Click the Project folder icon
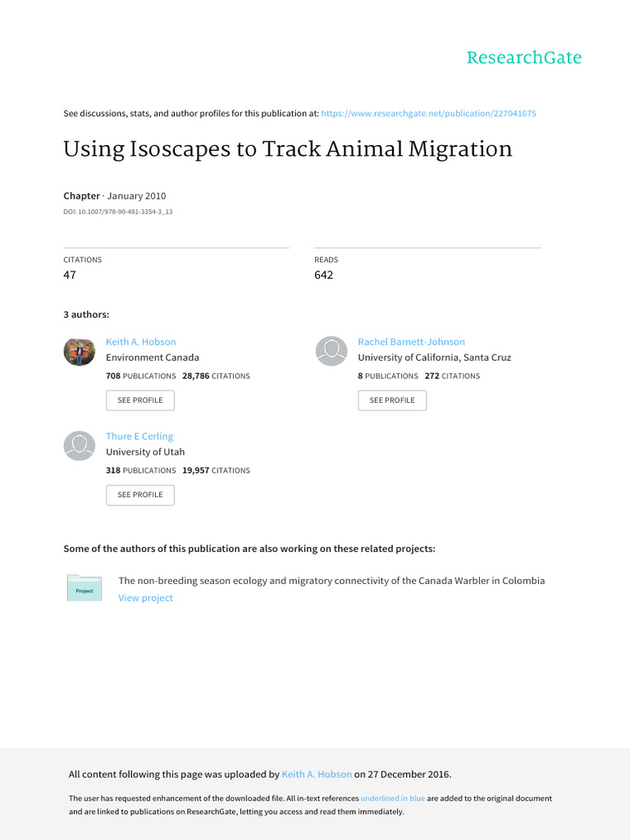This screenshot has height=840, width=630. tap(84, 588)
